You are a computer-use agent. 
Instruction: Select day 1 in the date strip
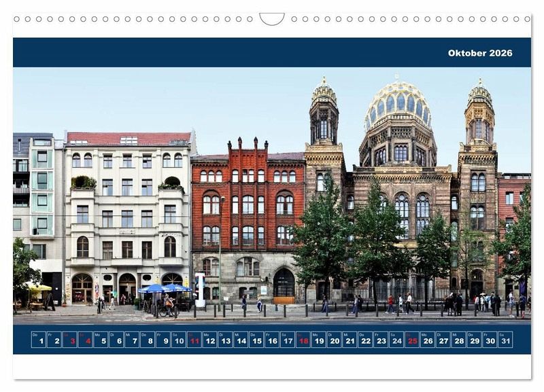pos(39,340)
